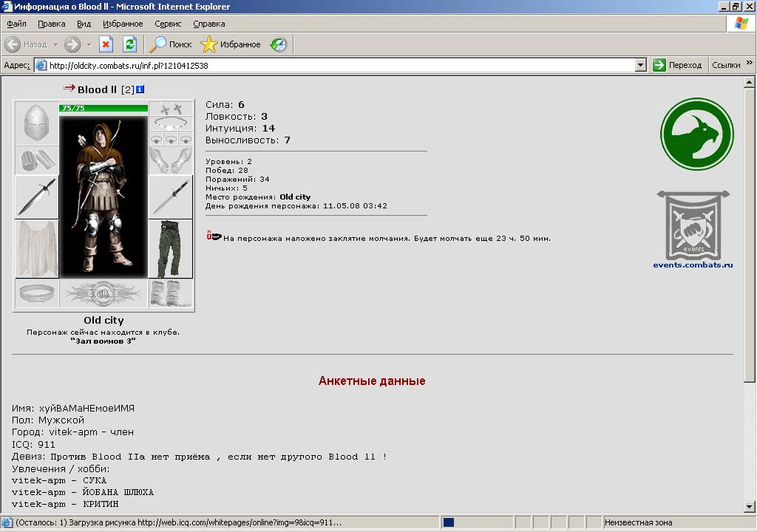Click the Windows flag logo throbber

(741, 24)
